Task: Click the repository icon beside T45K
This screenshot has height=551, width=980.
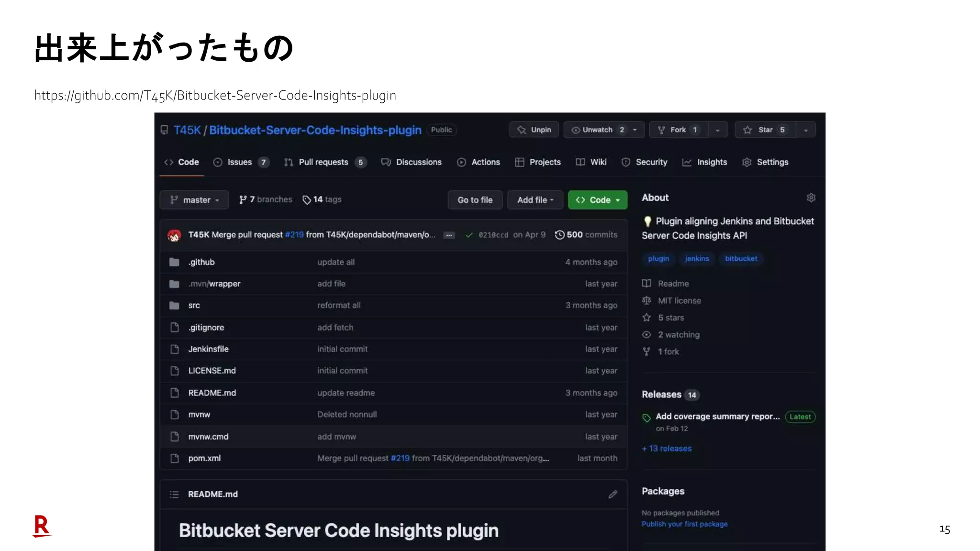Action: coord(164,130)
